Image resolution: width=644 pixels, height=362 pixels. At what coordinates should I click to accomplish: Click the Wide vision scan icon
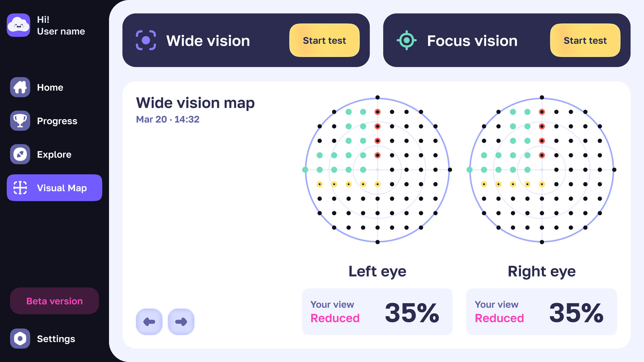[x=146, y=40]
